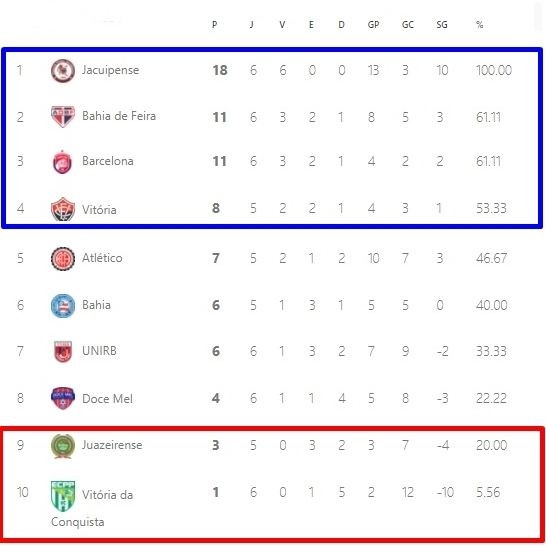Select the UNIRB team badge

tap(63, 351)
